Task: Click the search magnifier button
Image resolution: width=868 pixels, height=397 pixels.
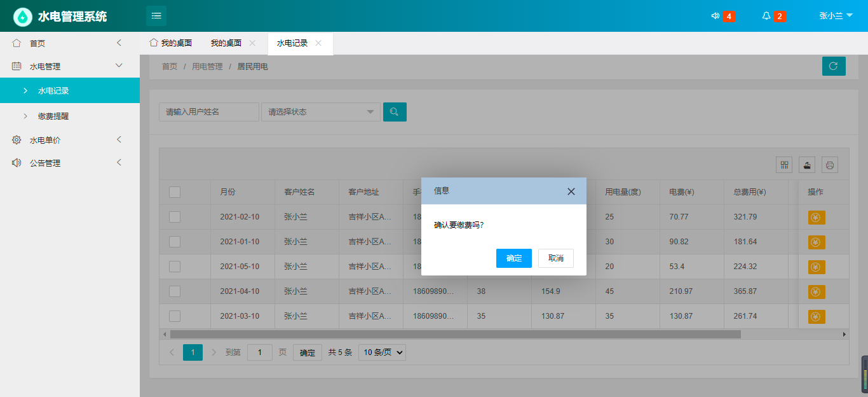Action: [395, 112]
